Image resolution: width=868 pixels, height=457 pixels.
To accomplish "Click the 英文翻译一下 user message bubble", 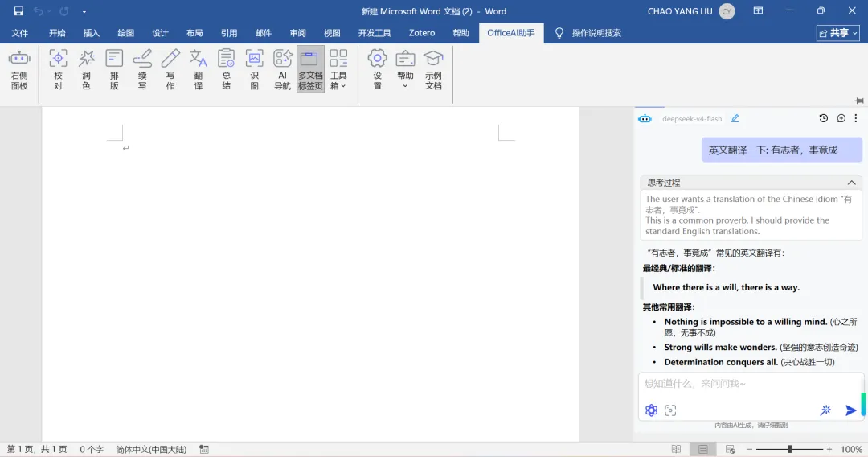I will tap(781, 150).
